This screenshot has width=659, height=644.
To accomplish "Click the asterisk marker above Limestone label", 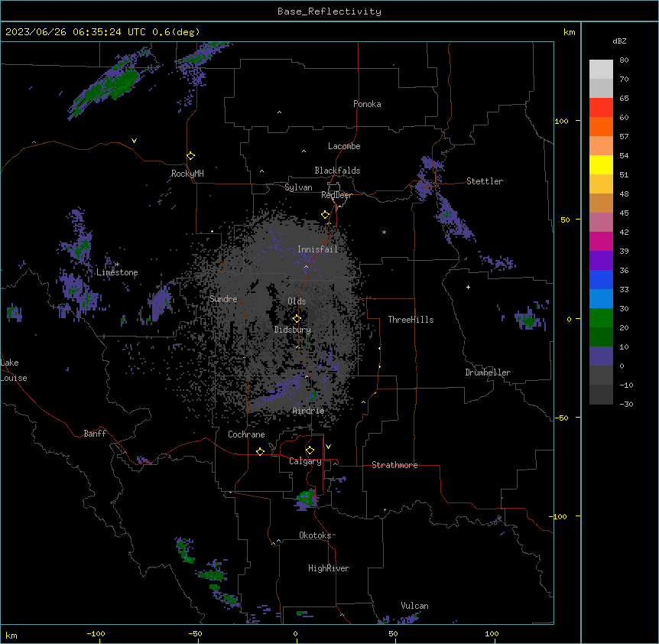I will click(118, 265).
